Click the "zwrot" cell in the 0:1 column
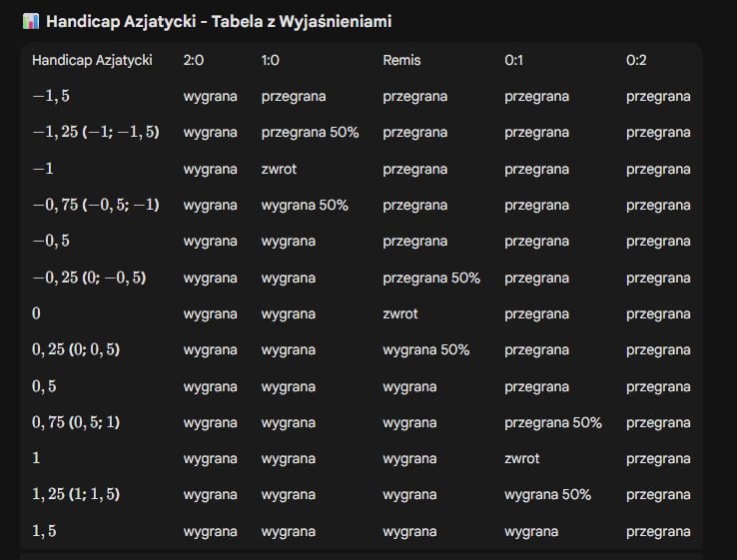 coord(522,458)
